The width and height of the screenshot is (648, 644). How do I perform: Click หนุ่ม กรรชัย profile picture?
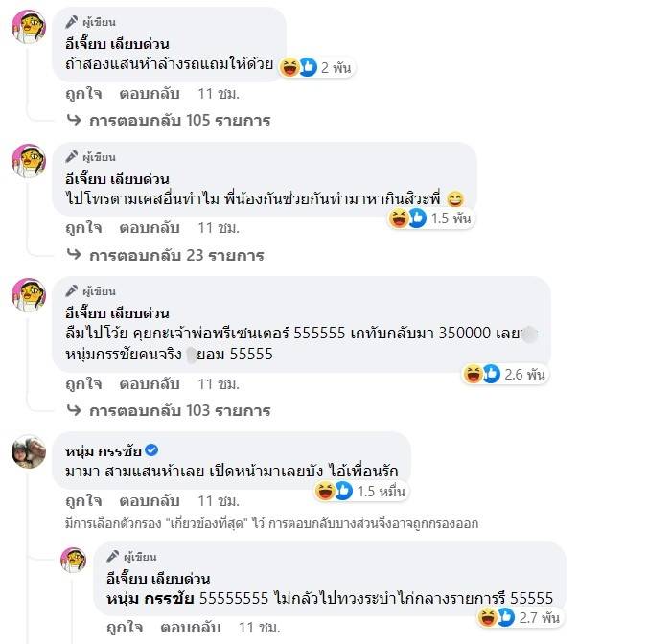point(29,451)
